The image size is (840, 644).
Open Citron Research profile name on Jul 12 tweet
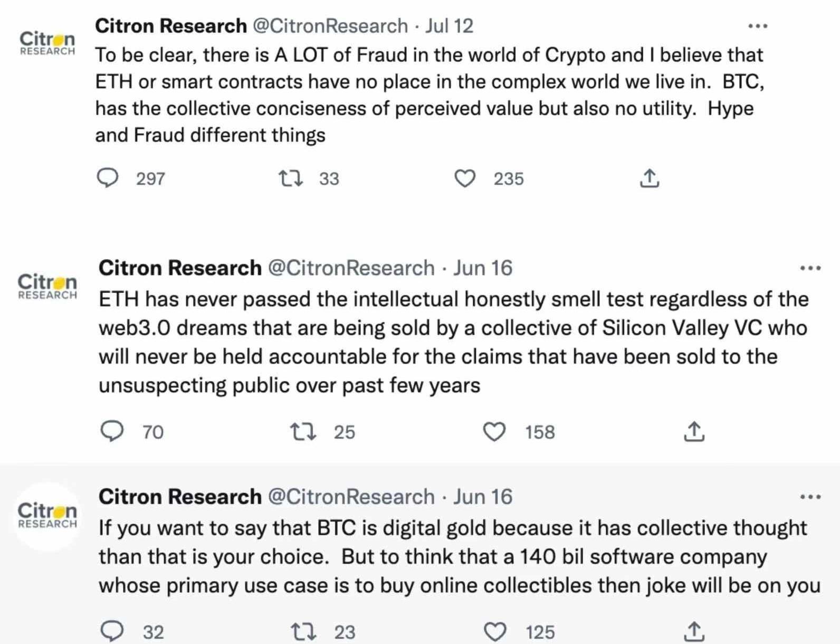point(171,26)
